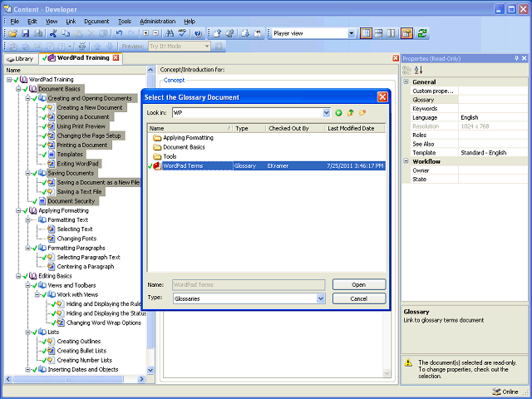Click the Save floppy disk icon
Image resolution: width=532 pixels, height=399 pixels.
tap(26, 33)
